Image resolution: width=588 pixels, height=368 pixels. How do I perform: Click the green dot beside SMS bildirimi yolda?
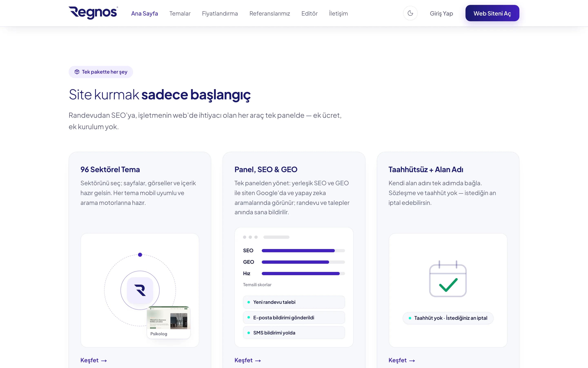coord(248,333)
